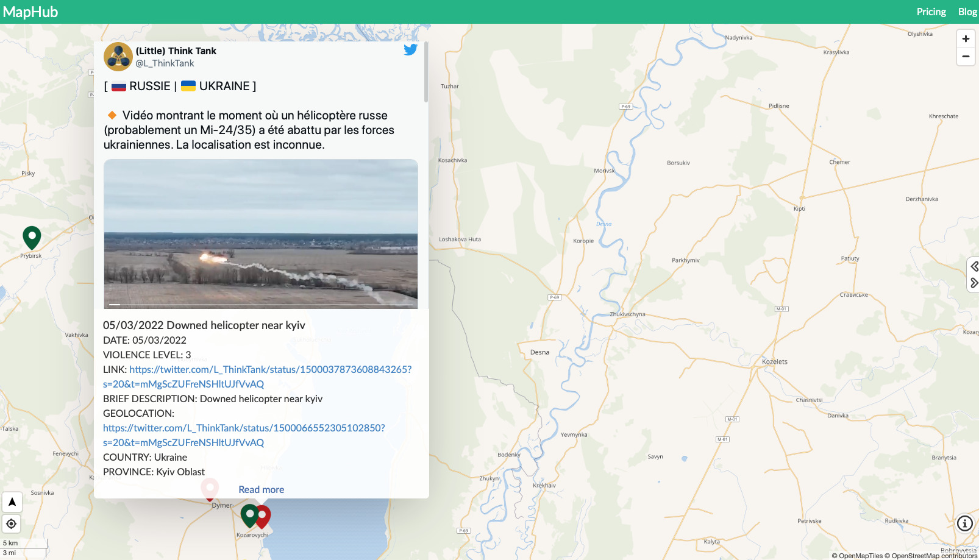Click the Nadynivka village label

pos(739,38)
